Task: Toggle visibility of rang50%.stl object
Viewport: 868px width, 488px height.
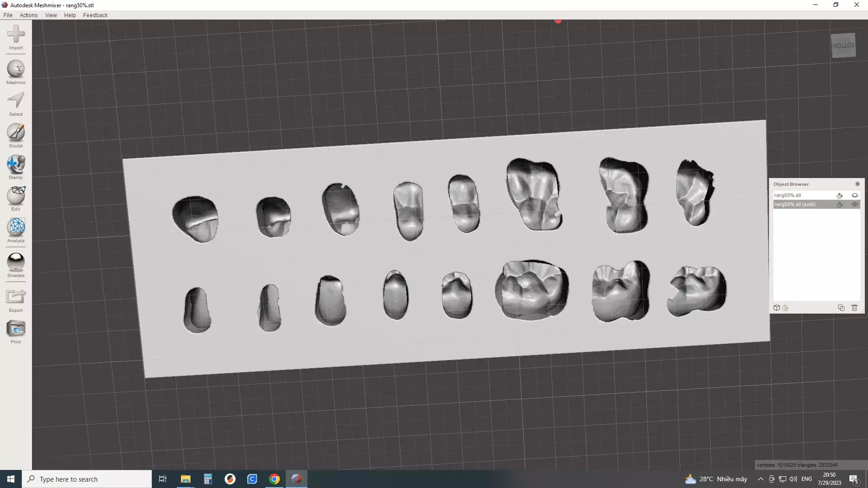Action: point(854,196)
